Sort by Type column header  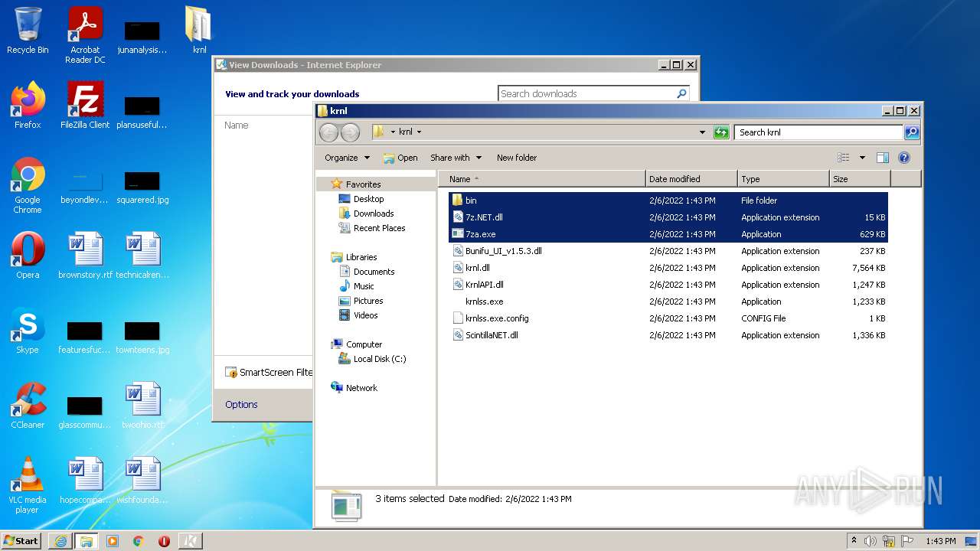click(783, 179)
